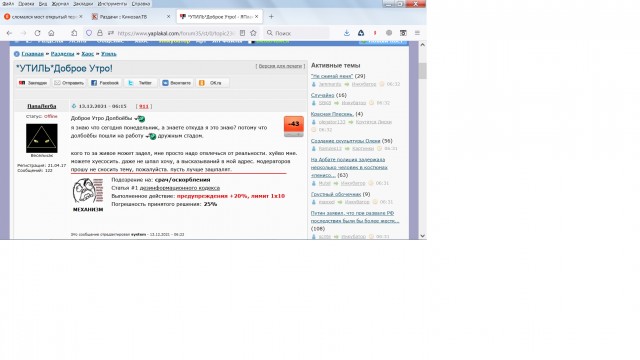Open the Firefox hamburger menu

[417, 33]
